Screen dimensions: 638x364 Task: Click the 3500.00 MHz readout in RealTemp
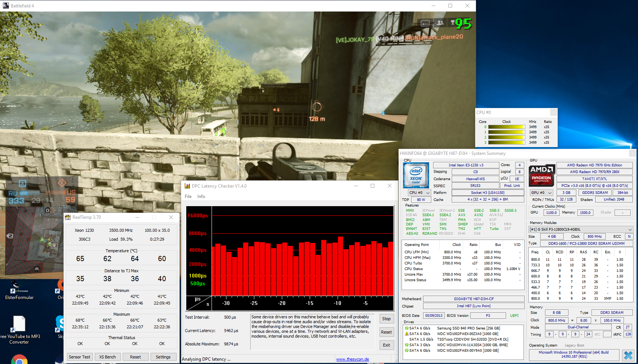click(121, 230)
